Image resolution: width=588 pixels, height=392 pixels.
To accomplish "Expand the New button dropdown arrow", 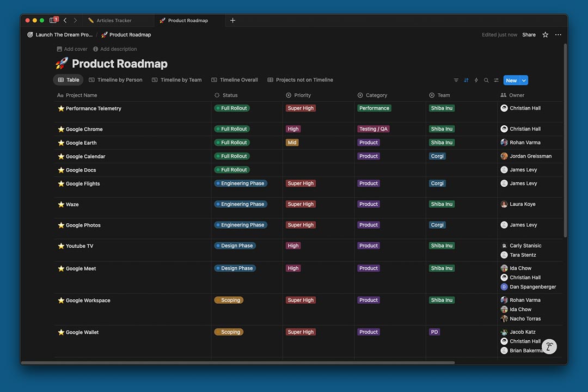I will point(524,80).
